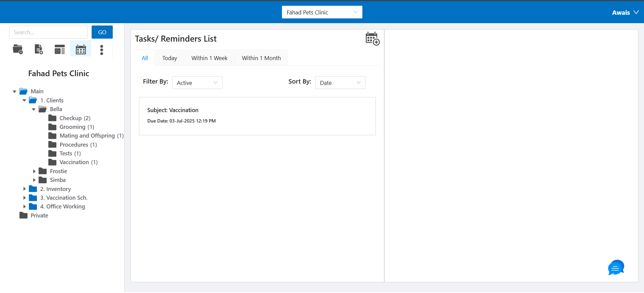This screenshot has height=293, width=644.
Task: Collapse the Bella node arrow
Action: (x=34, y=109)
